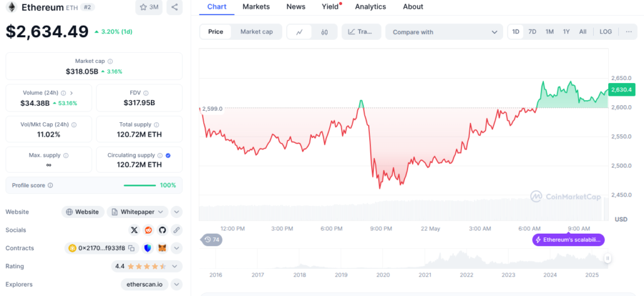Click the Volume (24h) info icon
The height and width of the screenshot is (296, 644).
pyautogui.click(x=64, y=93)
